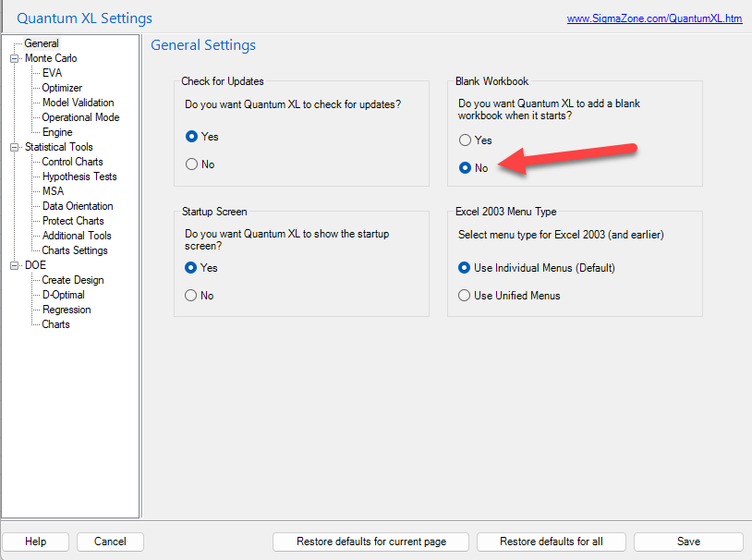Select the EVA item under Monte Carlo
The image size is (752, 560).
53,72
